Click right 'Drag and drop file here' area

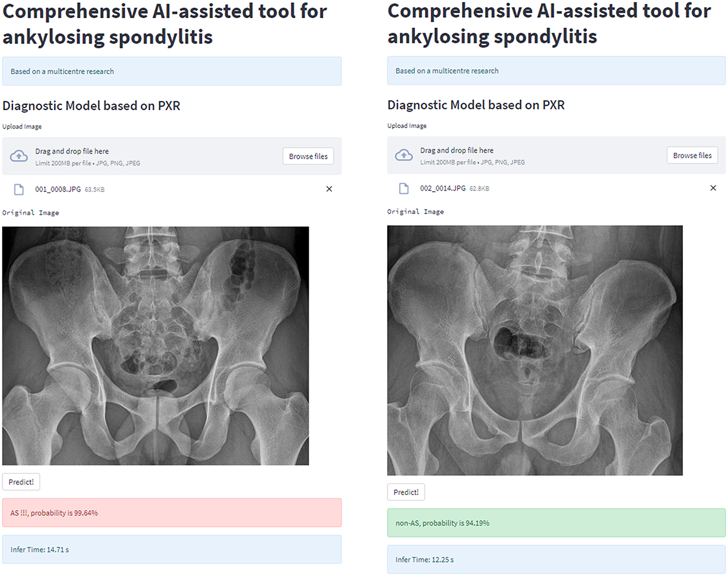pos(556,155)
